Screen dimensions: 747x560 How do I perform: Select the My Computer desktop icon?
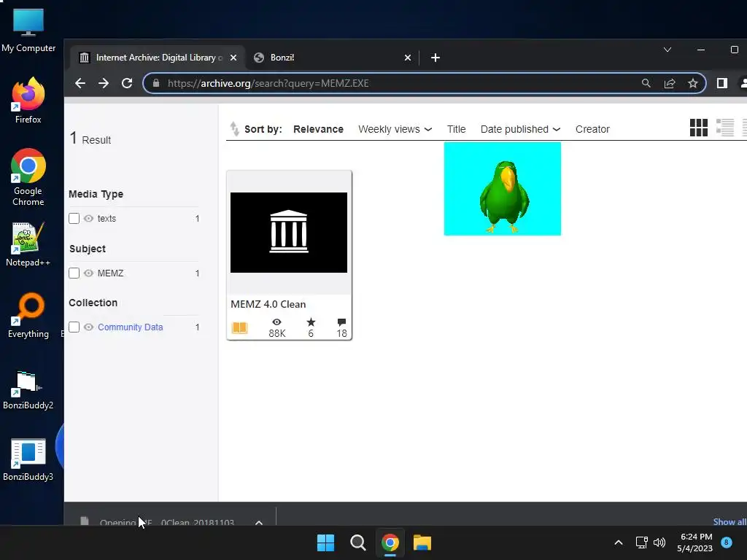[x=28, y=30]
